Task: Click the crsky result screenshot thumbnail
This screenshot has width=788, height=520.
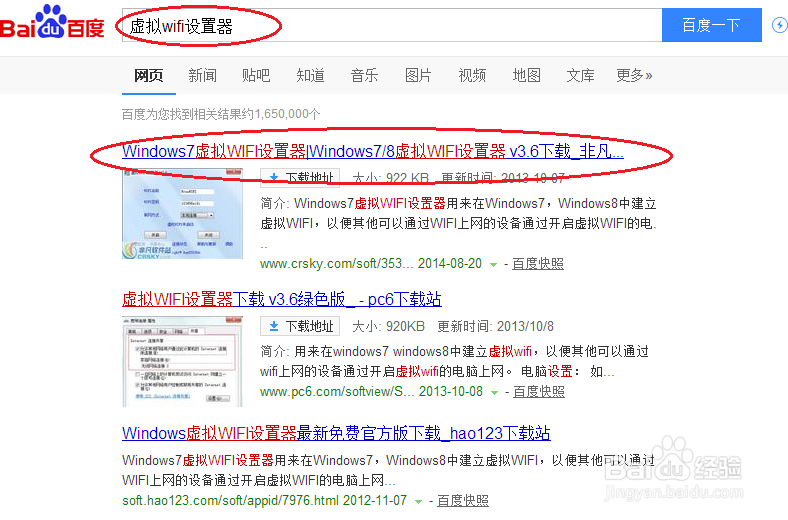Action: coord(182,214)
